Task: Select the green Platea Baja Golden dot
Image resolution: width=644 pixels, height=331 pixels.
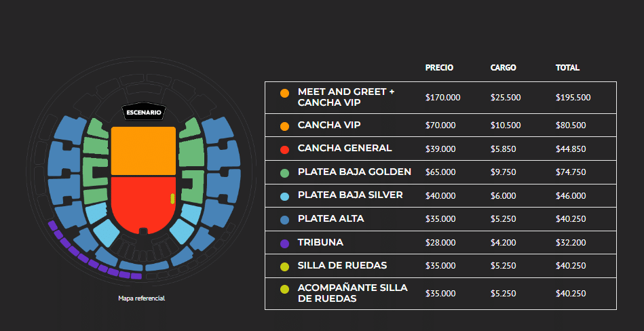Action: tap(284, 174)
